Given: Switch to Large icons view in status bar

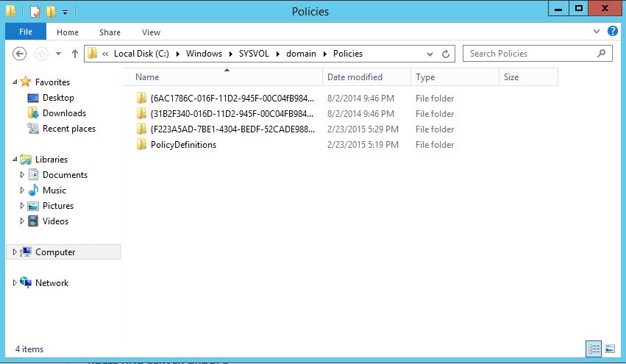Looking at the screenshot, I should 610,349.
